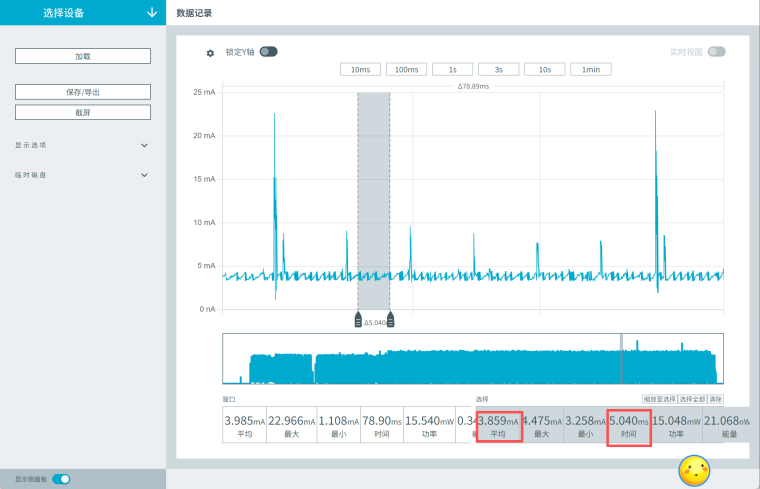Grab the left selection cursor handle

pyautogui.click(x=358, y=320)
